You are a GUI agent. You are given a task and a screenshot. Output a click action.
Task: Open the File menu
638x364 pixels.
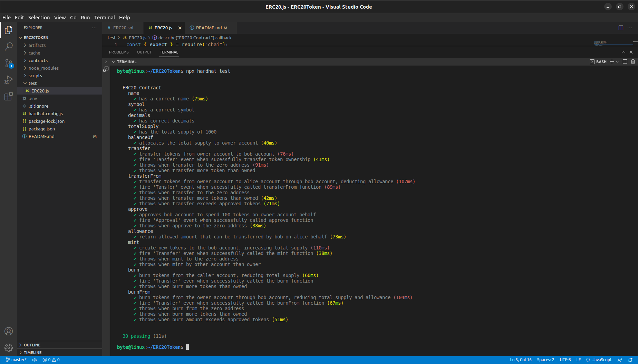click(x=7, y=18)
